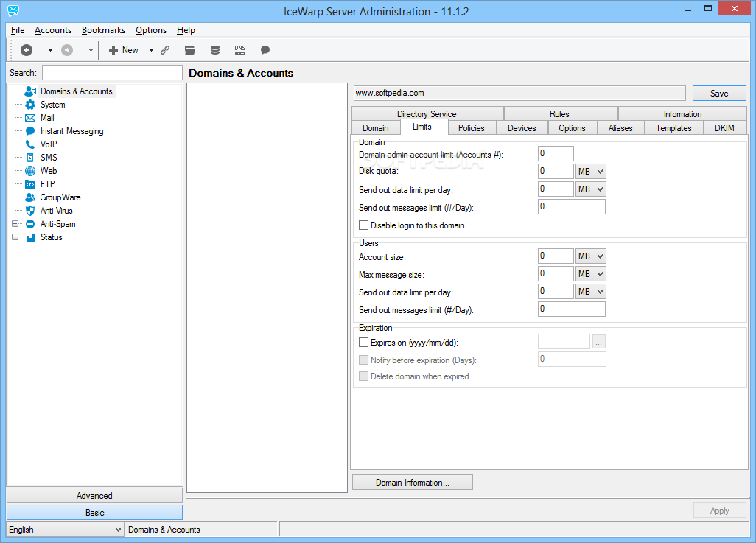This screenshot has width=756, height=543.
Task: Open Users send out data limit unit dropdown
Action: coord(591,291)
